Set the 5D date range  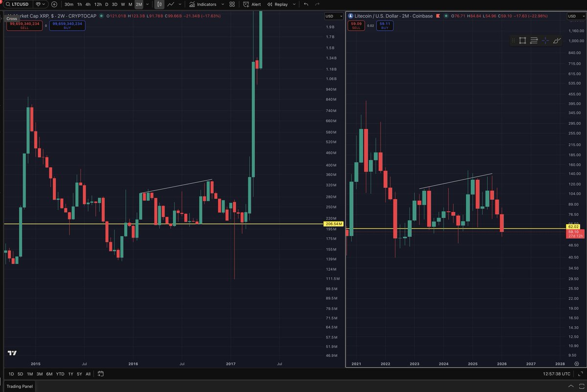pos(21,374)
